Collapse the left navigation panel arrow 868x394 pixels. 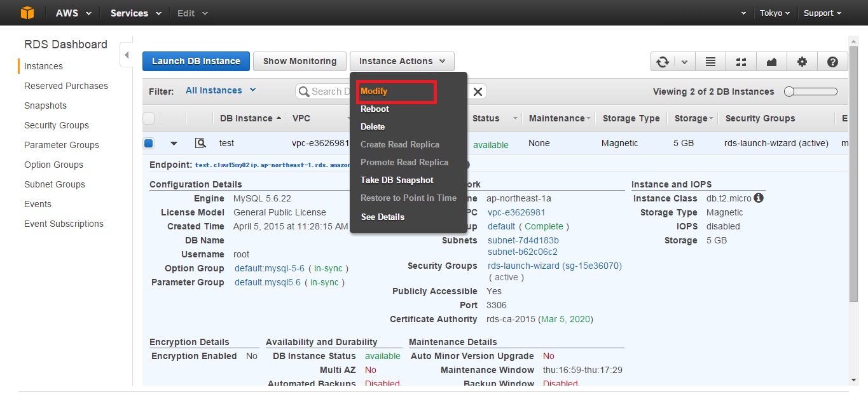point(126,55)
